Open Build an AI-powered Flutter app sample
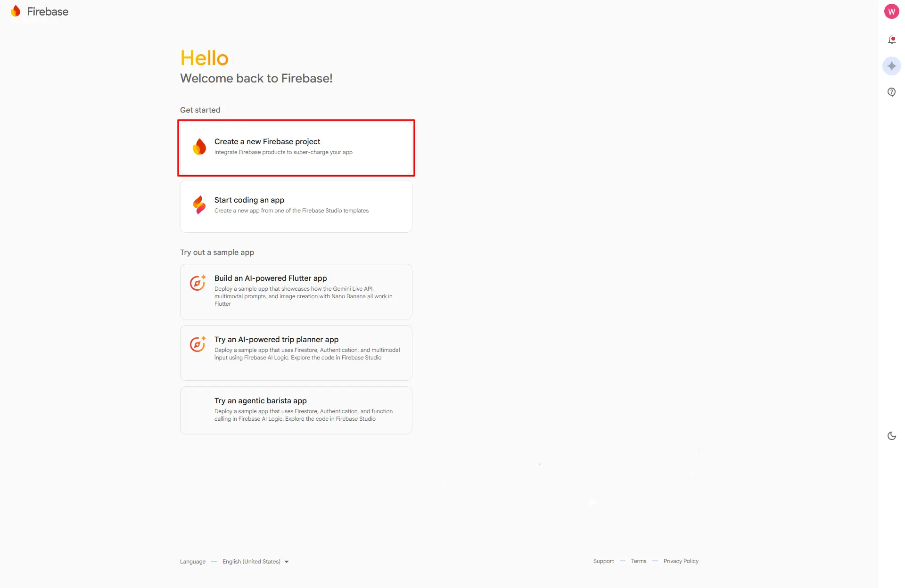The image size is (905, 588). (296, 291)
